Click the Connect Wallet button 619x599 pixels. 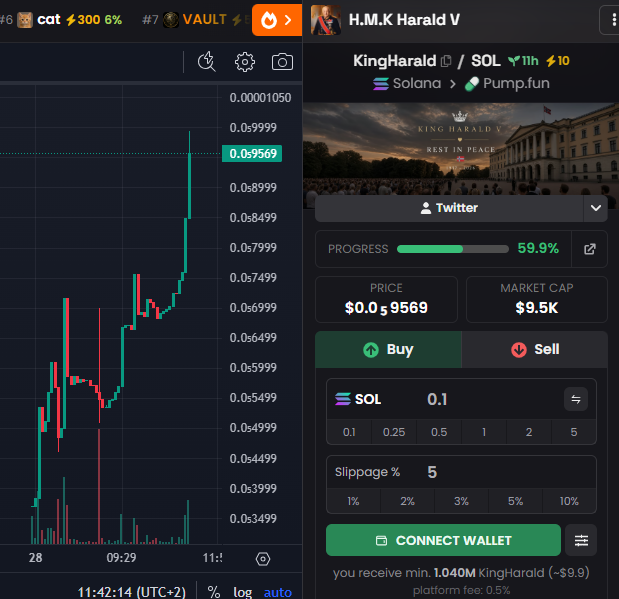443,540
